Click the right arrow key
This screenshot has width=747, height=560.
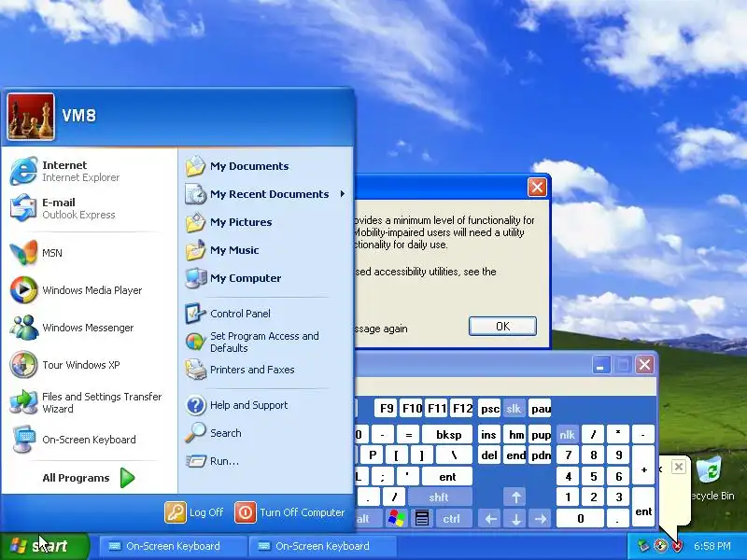point(541,519)
